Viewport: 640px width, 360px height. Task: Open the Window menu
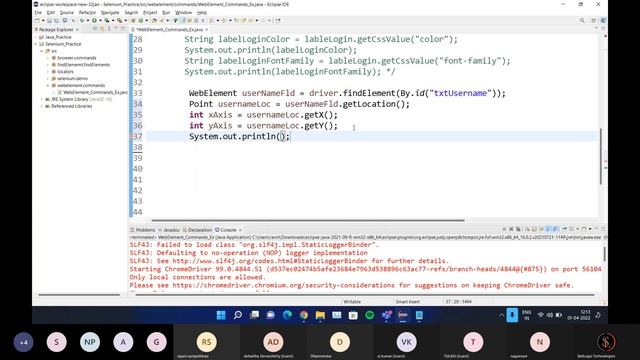click(183, 13)
